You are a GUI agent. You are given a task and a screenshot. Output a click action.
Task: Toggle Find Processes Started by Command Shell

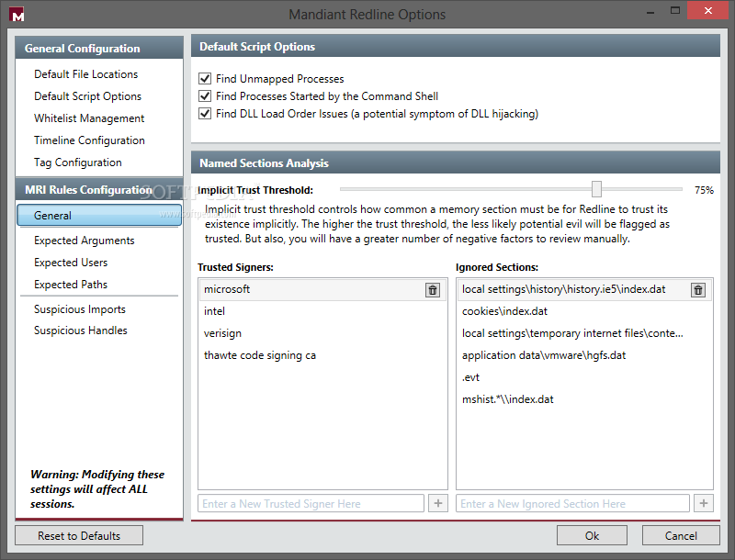point(205,96)
